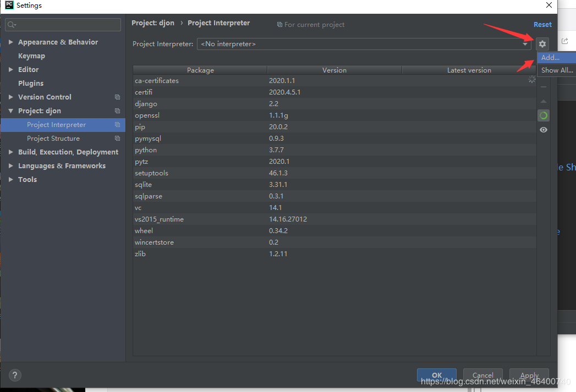Expand the Appearance & Behavior section
Image resolution: width=576 pixels, height=392 pixels.
(x=11, y=42)
